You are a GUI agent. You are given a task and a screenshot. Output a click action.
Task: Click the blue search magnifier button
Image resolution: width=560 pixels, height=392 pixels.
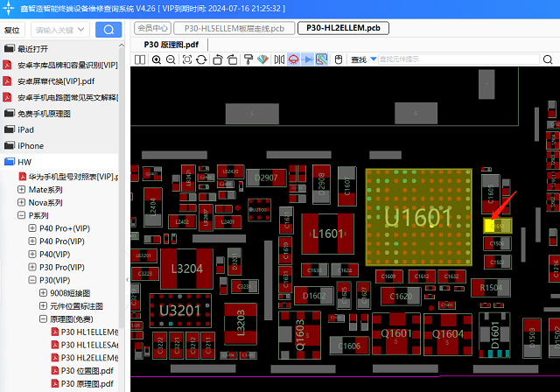[108, 30]
